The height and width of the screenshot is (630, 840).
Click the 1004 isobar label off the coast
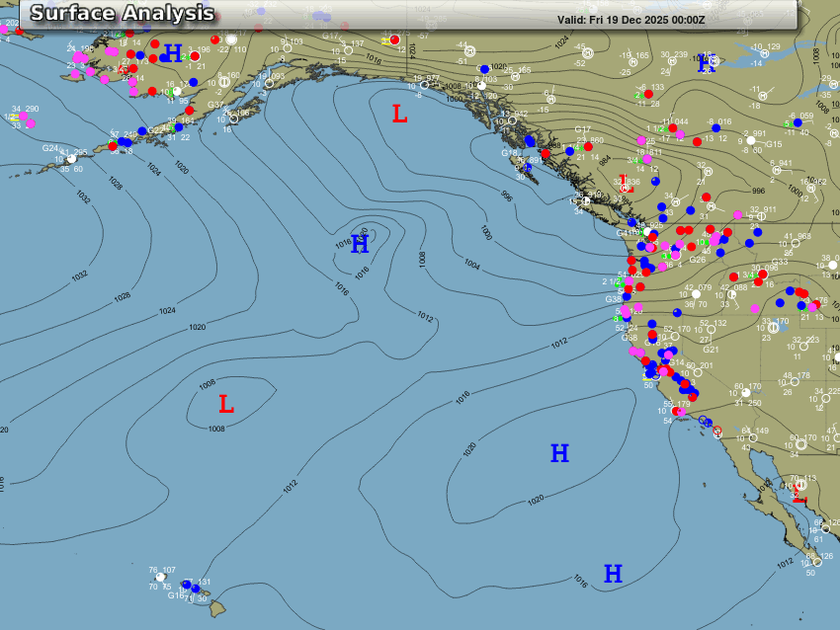pos(471,264)
